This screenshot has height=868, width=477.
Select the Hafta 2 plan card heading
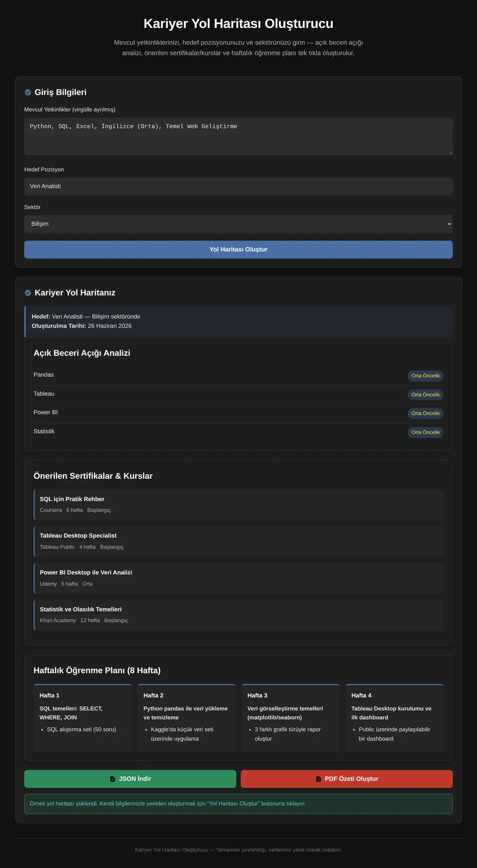(153, 696)
